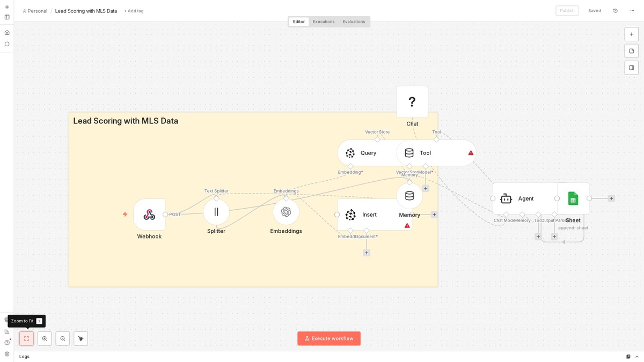
Task: Click the Insert node input connector
Action: [x=337, y=215]
